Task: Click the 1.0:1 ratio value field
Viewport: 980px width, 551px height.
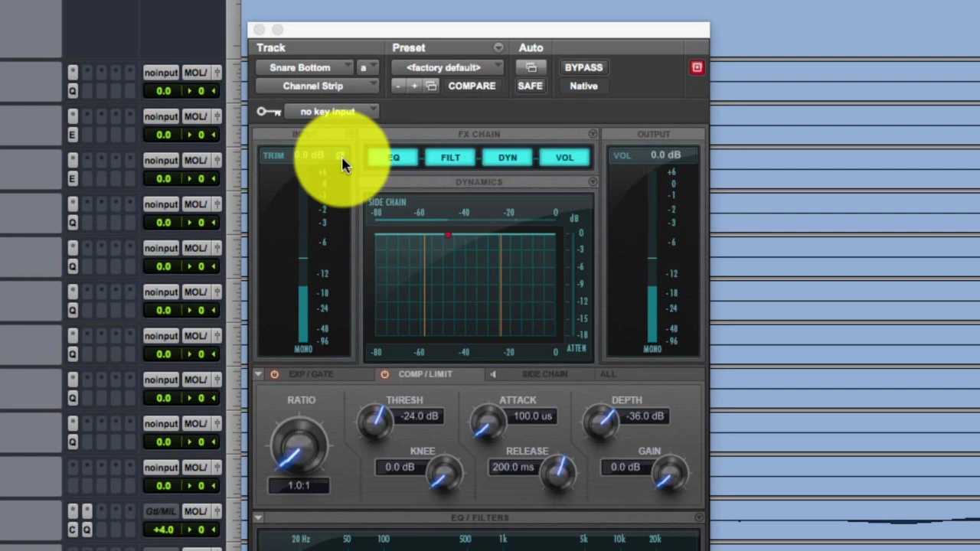Action: click(x=299, y=485)
